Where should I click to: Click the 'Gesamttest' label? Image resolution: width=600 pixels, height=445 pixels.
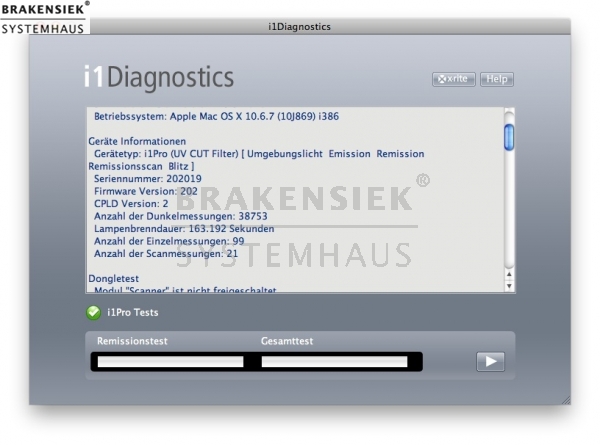click(287, 341)
